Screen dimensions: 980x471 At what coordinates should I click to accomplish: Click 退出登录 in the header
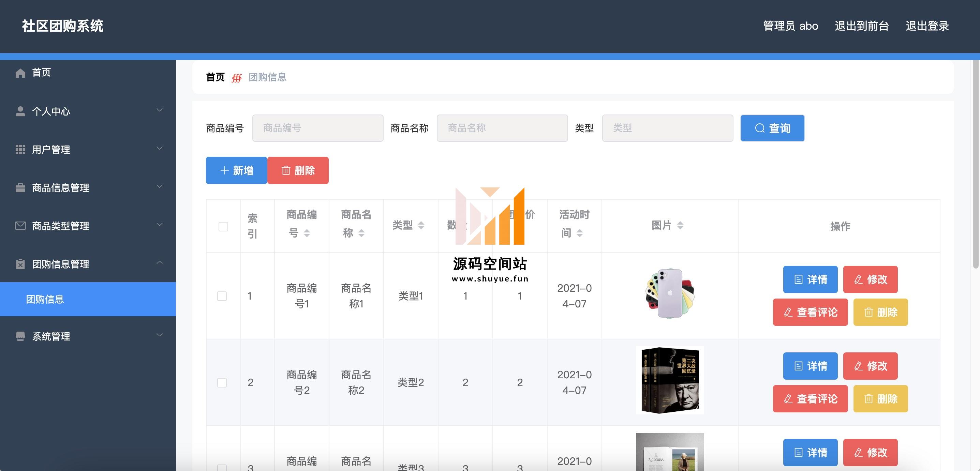pos(927,26)
